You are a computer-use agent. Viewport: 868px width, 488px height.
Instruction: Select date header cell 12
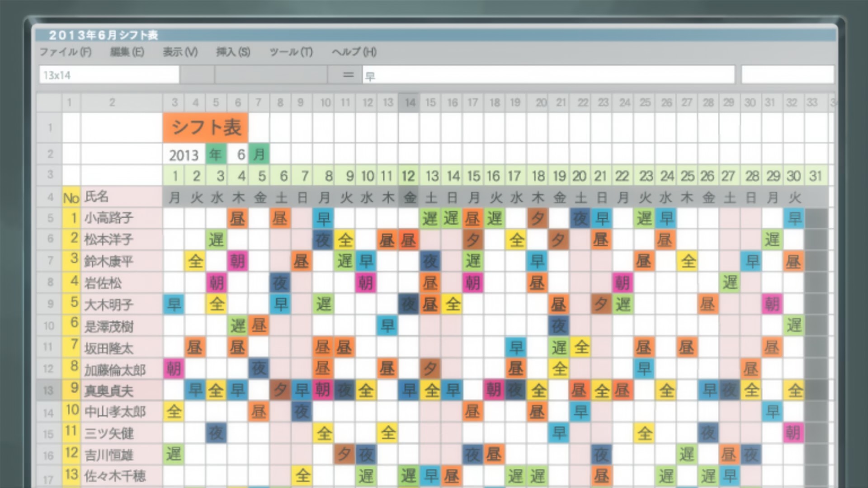(408, 176)
